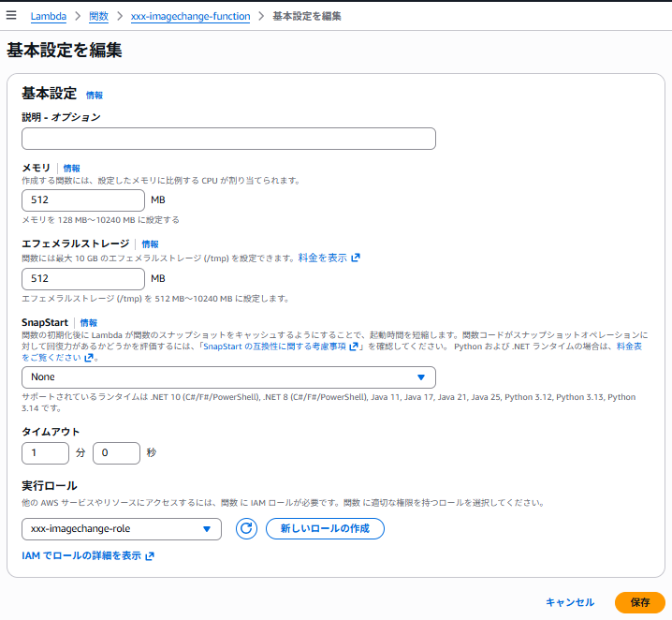Click キャンセル to discard changes

pyautogui.click(x=570, y=602)
